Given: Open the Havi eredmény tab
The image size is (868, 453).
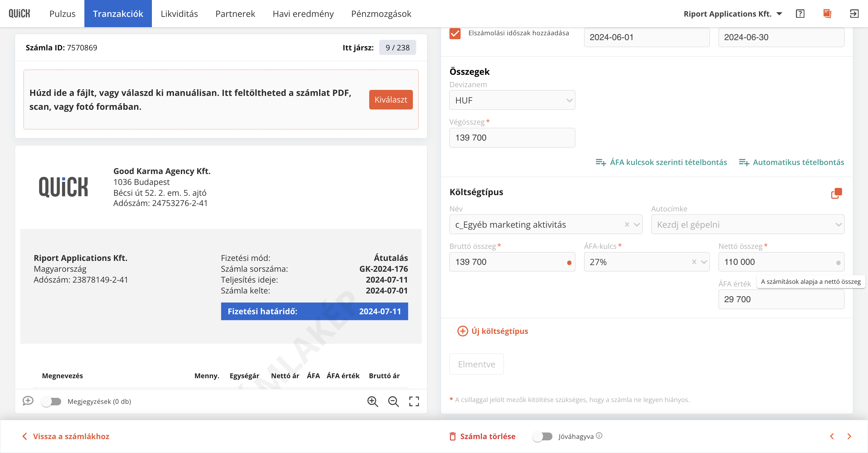Looking at the screenshot, I should (x=303, y=14).
